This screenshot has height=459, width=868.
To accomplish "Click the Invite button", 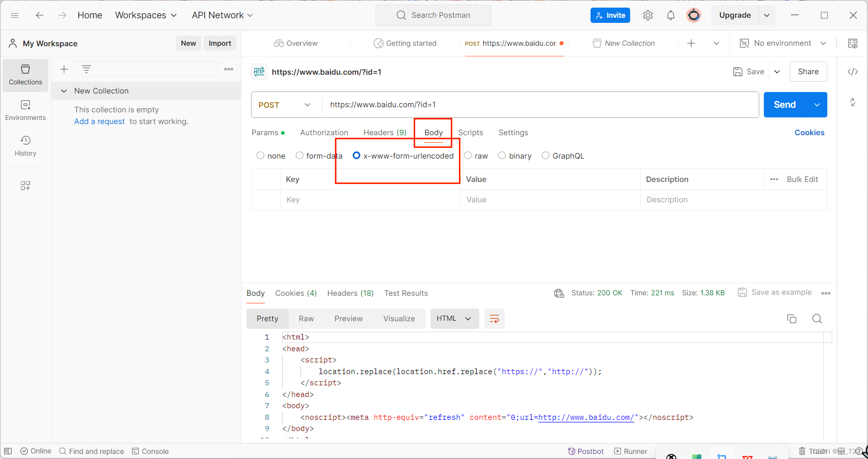I will pyautogui.click(x=610, y=15).
